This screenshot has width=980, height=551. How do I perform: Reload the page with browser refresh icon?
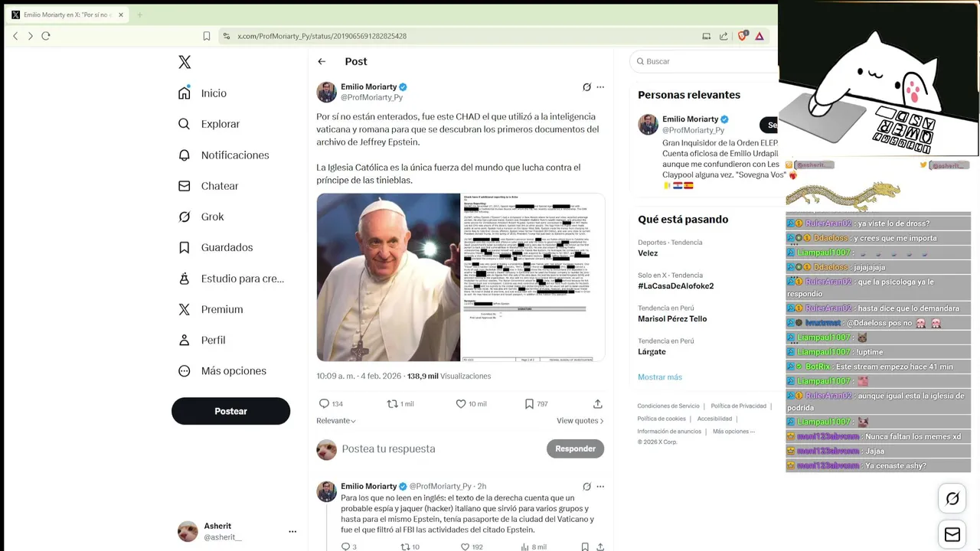[x=46, y=36]
